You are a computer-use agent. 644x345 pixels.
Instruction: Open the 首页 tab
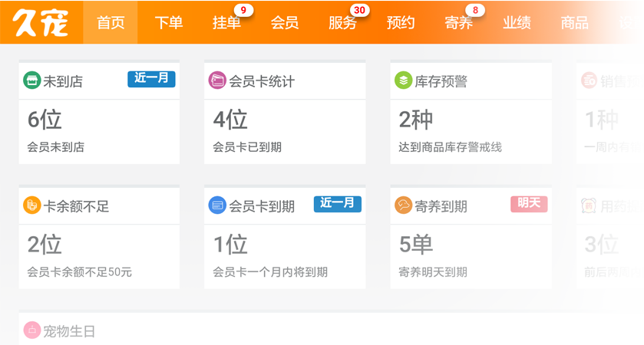tap(110, 22)
